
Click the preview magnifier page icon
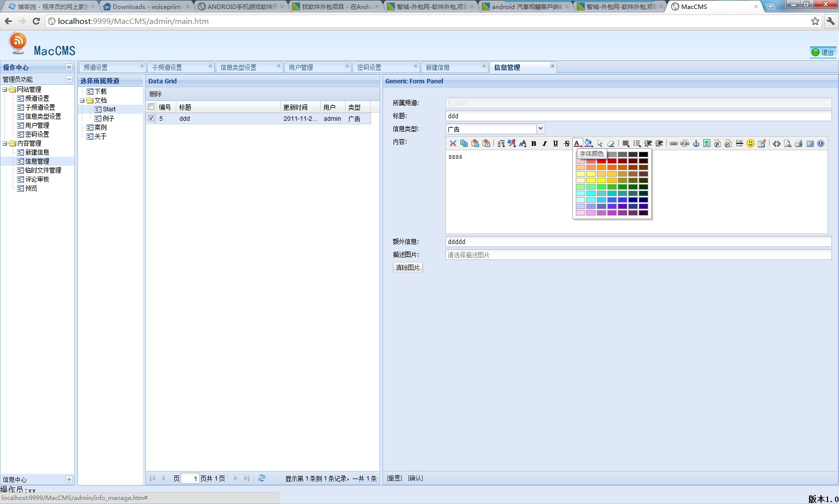tap(788, 143)
